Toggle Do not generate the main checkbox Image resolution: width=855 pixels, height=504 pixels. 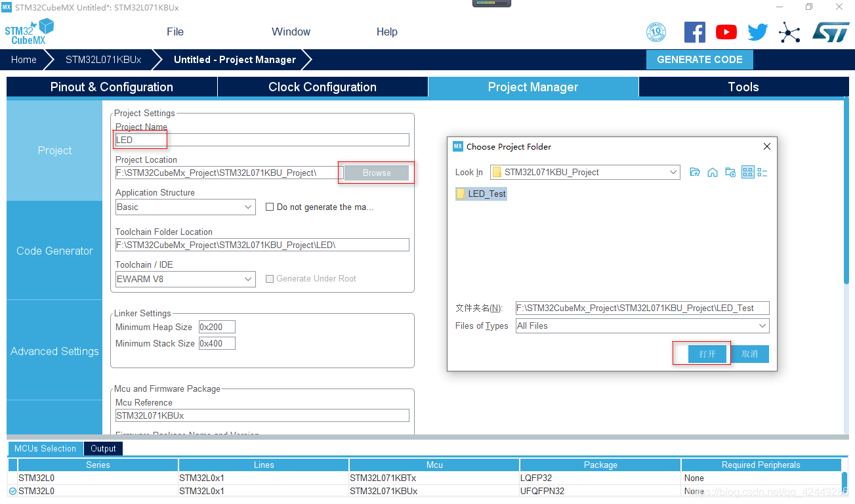(269, 207)
